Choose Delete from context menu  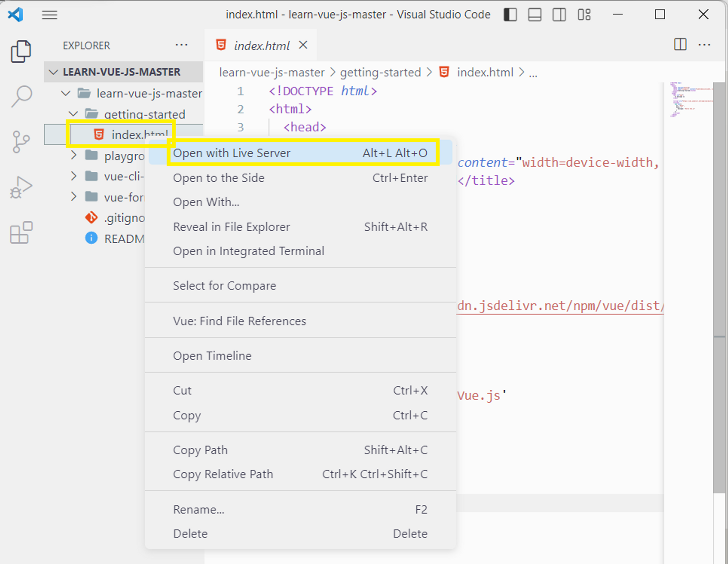coord(300,534)
